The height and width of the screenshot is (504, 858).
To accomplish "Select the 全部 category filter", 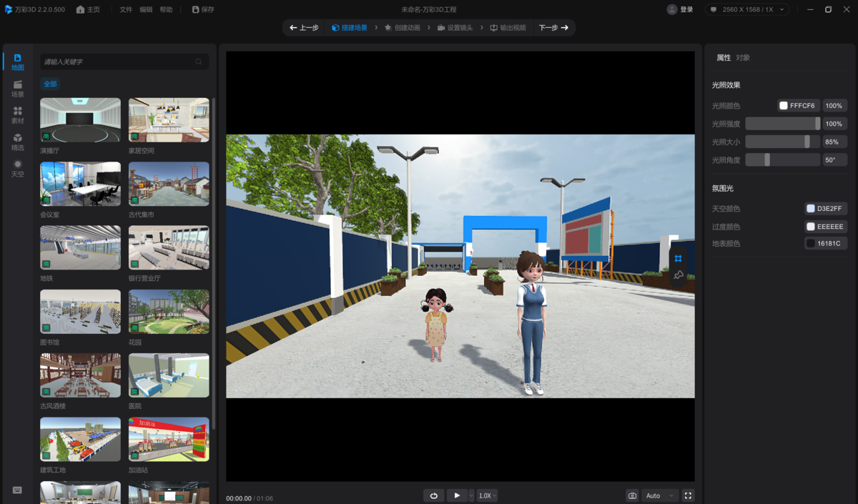I will click(50, 84).
